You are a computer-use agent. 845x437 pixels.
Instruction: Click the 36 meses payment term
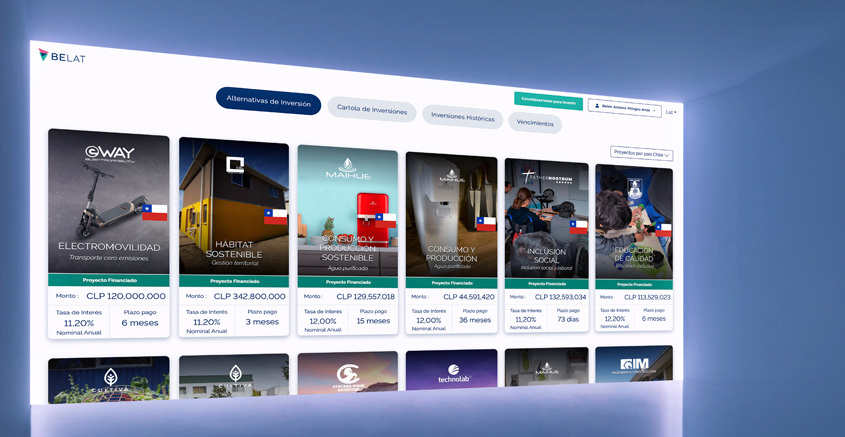pos(475,320)
